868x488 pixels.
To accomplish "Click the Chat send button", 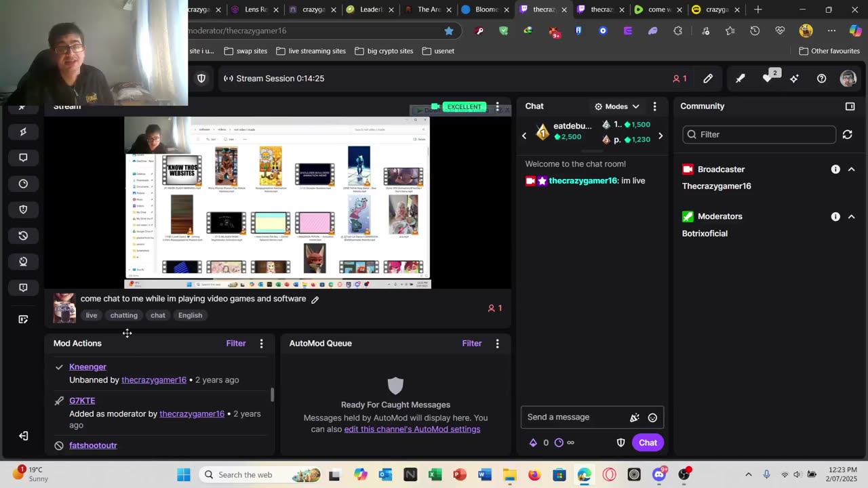I will click(x=648, y=443).
